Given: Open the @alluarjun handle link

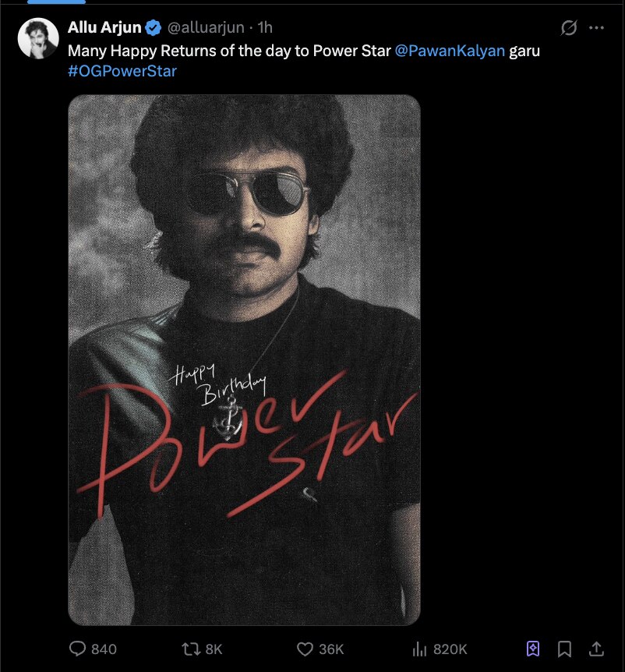Looking at the screenshot, I should pyautogui.click(x=206, y=28).
